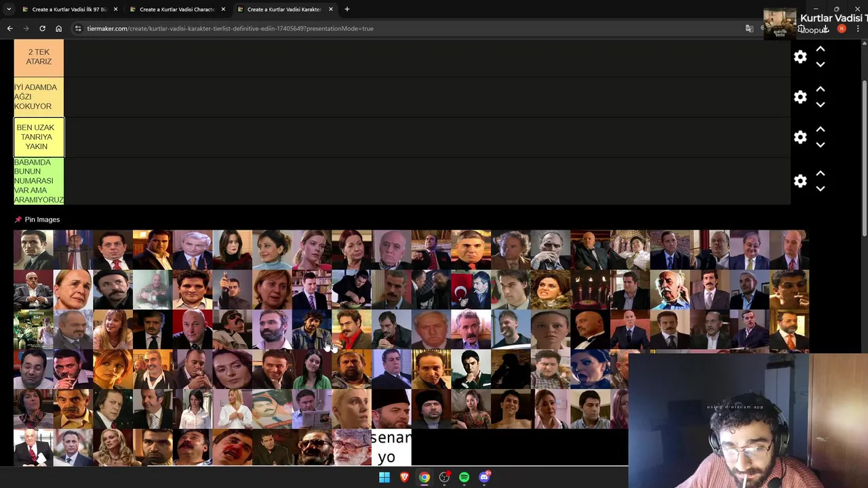
Task: Close the 'Kurtlar Vadisi Characte' tab
Action: 223,9
